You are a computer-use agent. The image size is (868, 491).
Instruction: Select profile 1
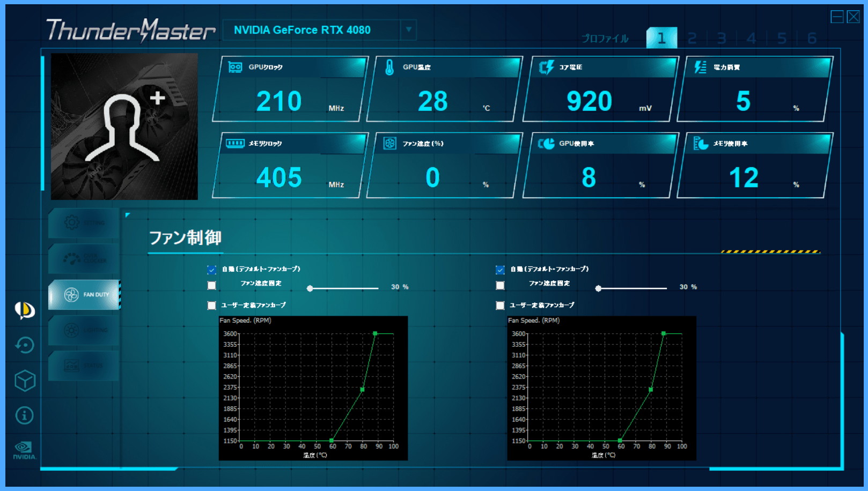point(661,38)
